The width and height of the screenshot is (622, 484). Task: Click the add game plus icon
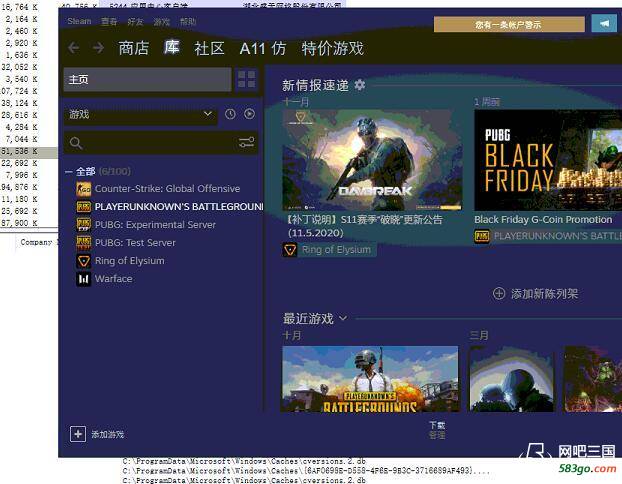pos(78,434)
